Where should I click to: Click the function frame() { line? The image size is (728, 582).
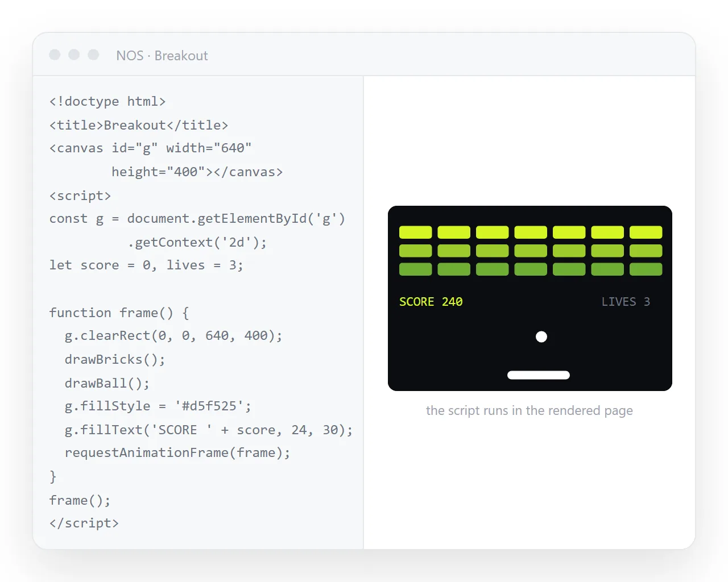119,313
